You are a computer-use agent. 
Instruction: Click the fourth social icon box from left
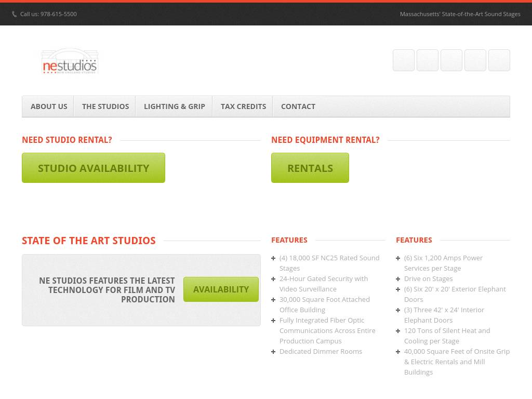[x=475, y=60]
